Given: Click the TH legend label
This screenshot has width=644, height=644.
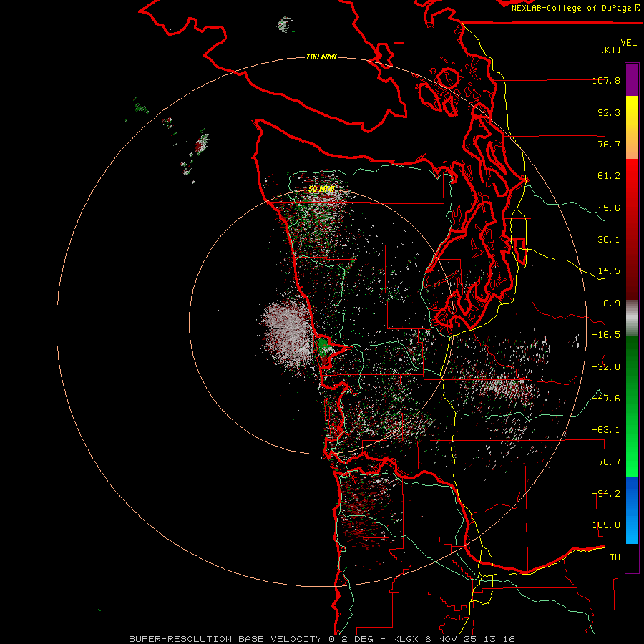Looking at the screenshot, I should click(615, 557).
